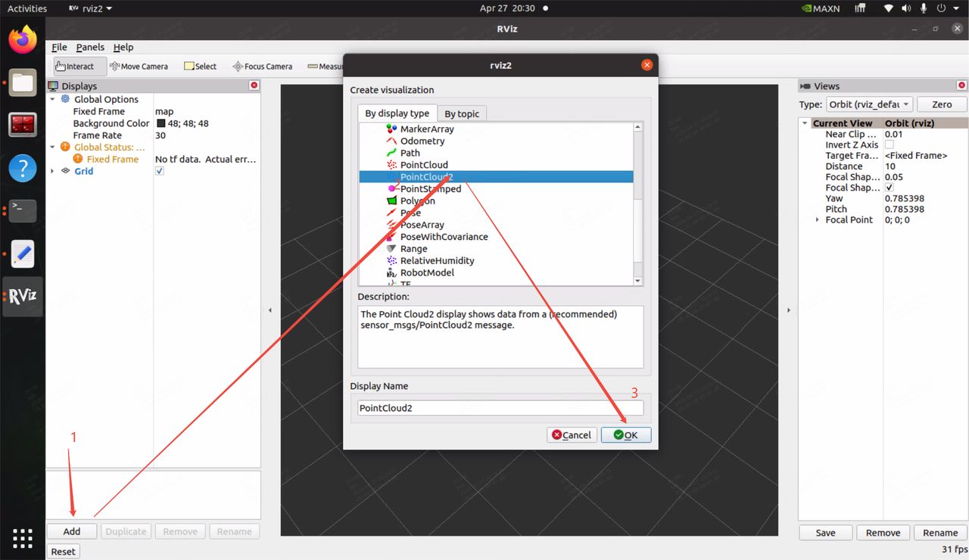Close the Views panel with its red X
The height and width of the screenshot is (560, 969).
(962, 86)
